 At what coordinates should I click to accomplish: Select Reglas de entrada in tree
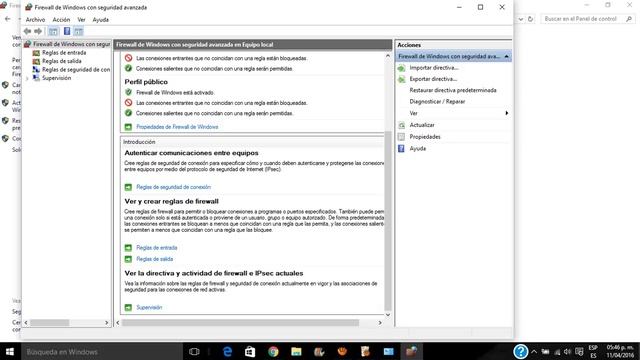64,53
